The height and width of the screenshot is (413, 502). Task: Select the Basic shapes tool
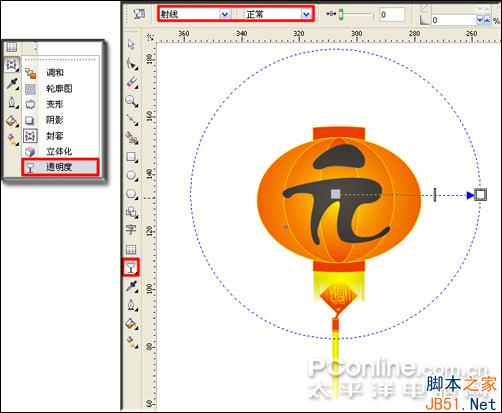[x=132, y=212]
